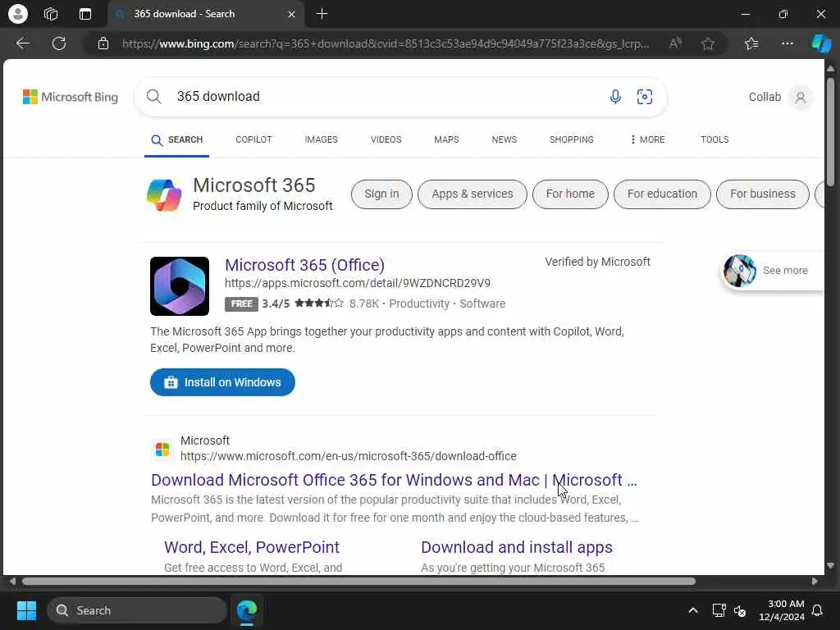Click the microsoft.com download-office URL
This screenshot has width=840, height=630.
[348, 456]
